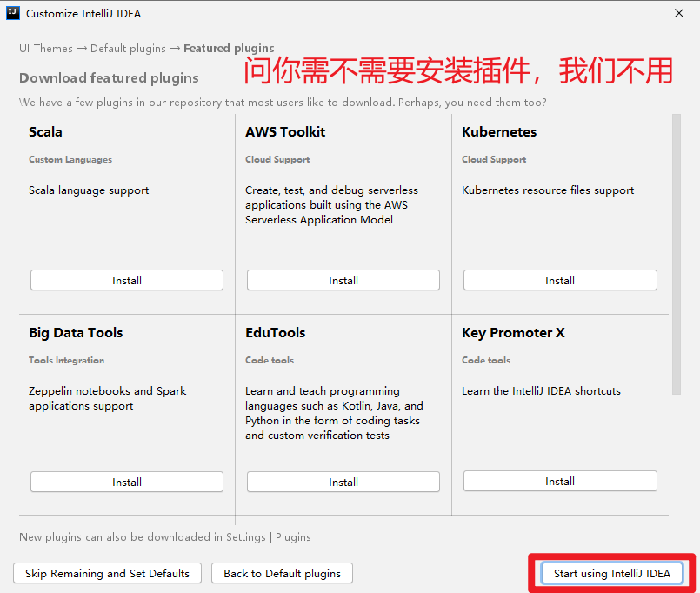Click the Big Data Tools title

click(x=76, y=333)
